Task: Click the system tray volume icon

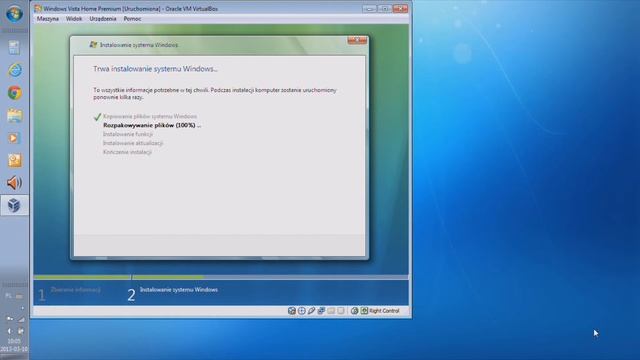Action: click(9, 331)
